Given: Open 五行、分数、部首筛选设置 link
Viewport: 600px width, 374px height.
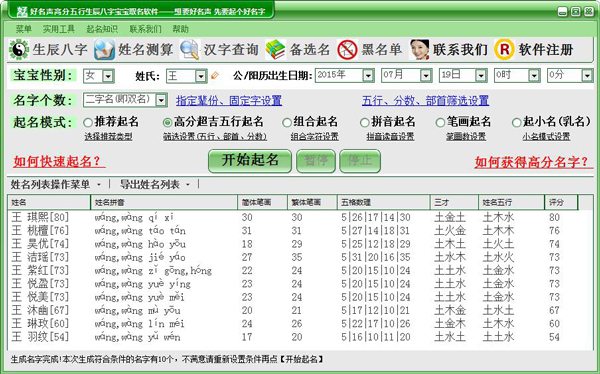Looking at the screenshot, I should coord(425,101).
